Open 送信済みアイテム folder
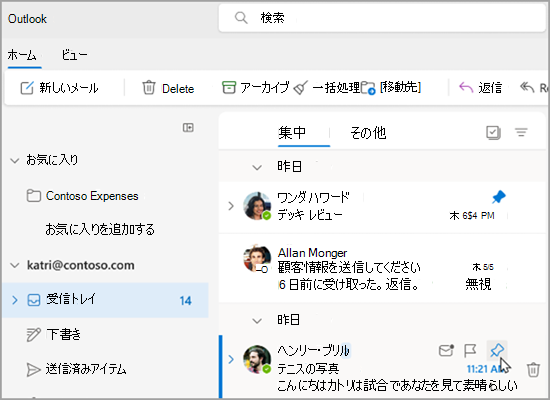Screen dimensions: 550x400 coord(76,369)
